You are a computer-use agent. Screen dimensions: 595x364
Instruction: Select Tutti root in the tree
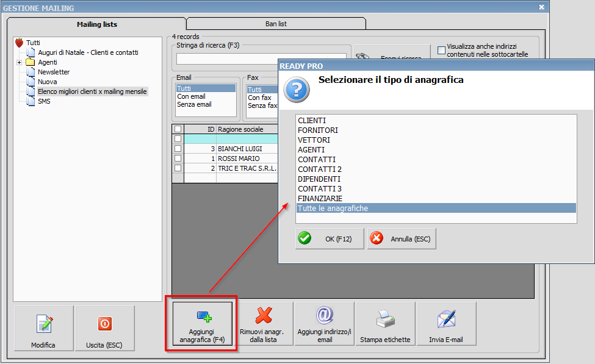point(33,43)
